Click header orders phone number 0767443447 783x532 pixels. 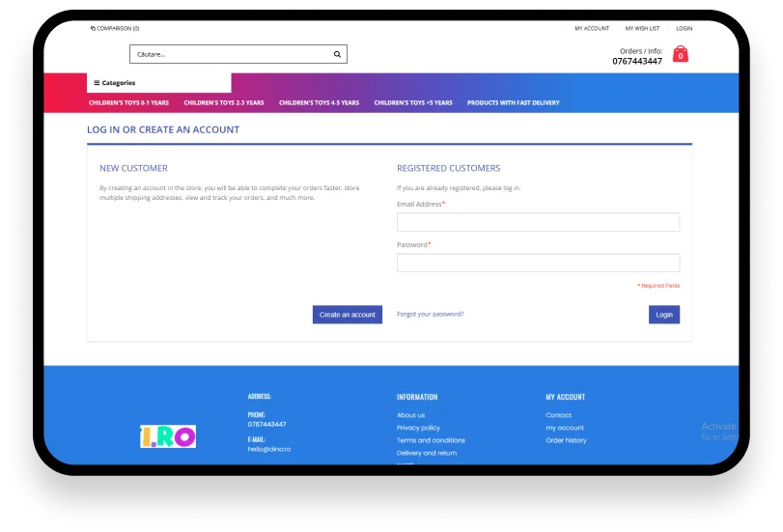point(637,61)
